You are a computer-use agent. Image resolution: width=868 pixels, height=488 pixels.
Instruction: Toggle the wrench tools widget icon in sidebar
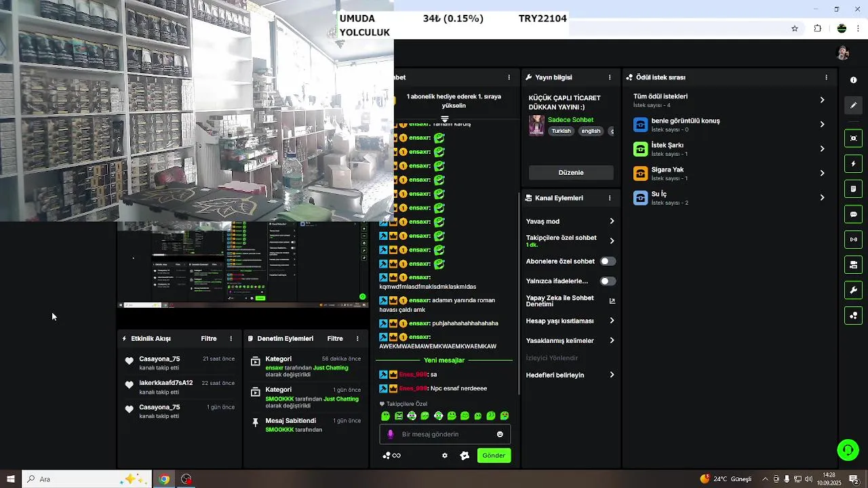coord(853,290)
